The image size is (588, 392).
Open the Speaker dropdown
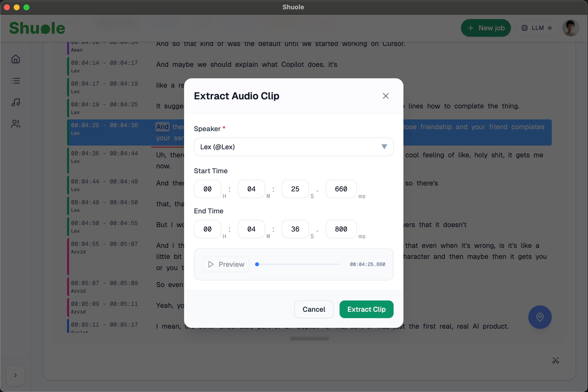tap(293, 147)
